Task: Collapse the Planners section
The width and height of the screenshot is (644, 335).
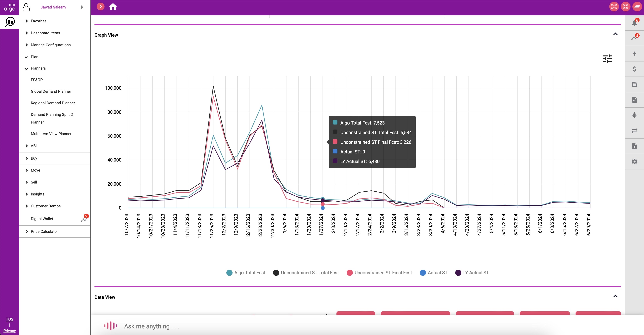Action: 38,68
